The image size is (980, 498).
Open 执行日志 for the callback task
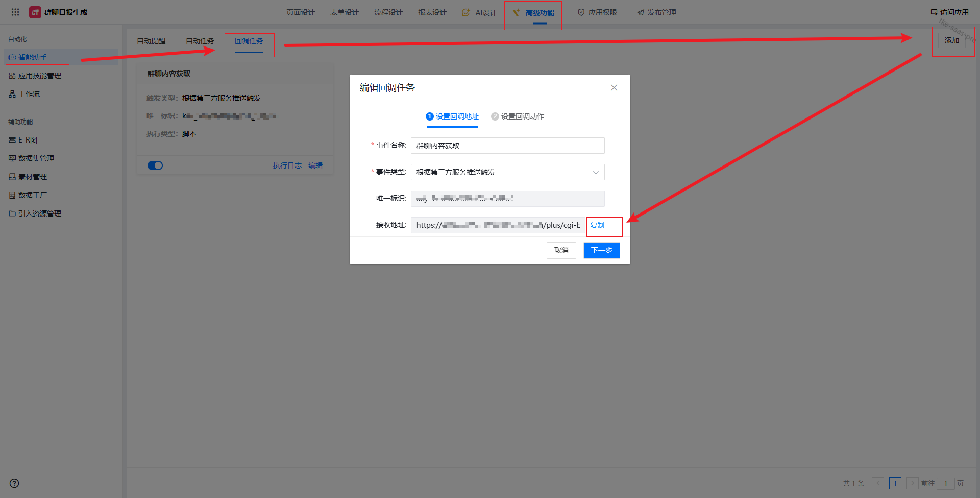pyautogui.click(x=287, y=165)
